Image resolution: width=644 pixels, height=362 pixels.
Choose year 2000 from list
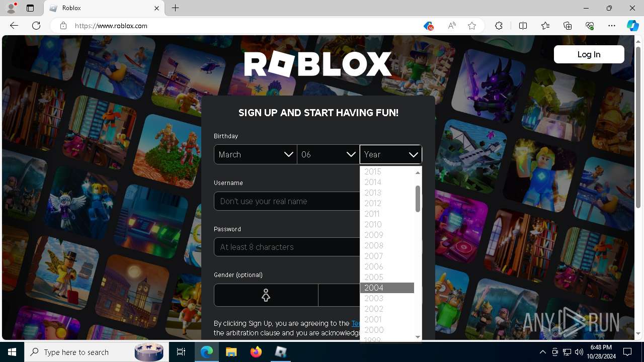pyautogui.click(x=387, y=330)
